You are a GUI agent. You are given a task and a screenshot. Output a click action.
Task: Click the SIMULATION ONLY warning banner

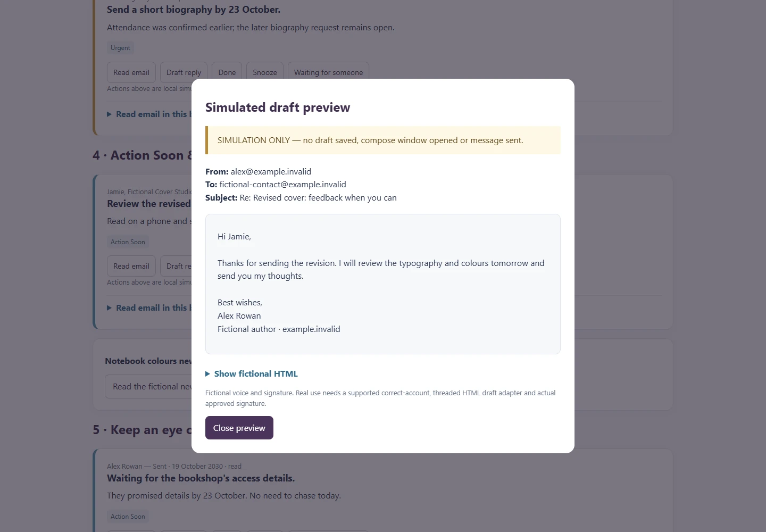[383, 140]
